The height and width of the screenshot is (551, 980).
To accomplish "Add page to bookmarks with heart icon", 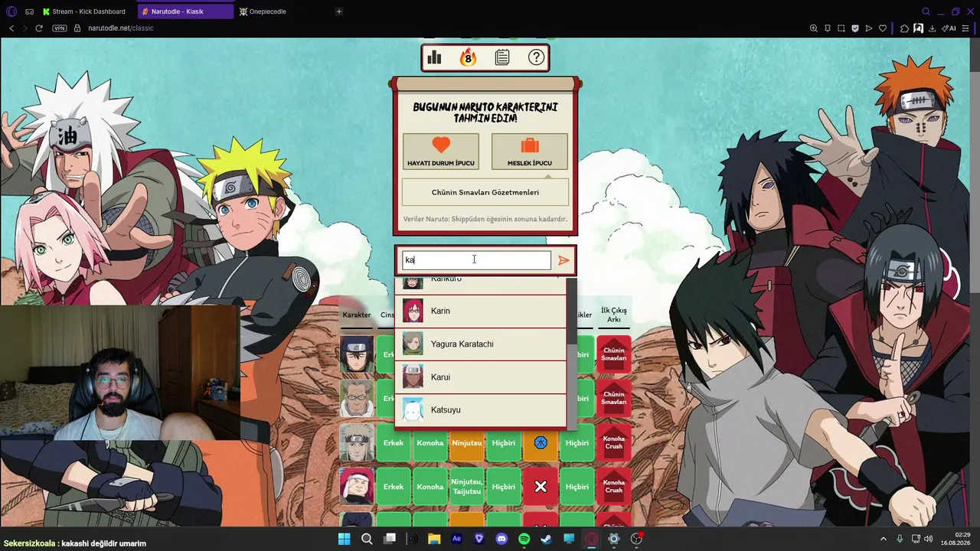I will (882, 28).
